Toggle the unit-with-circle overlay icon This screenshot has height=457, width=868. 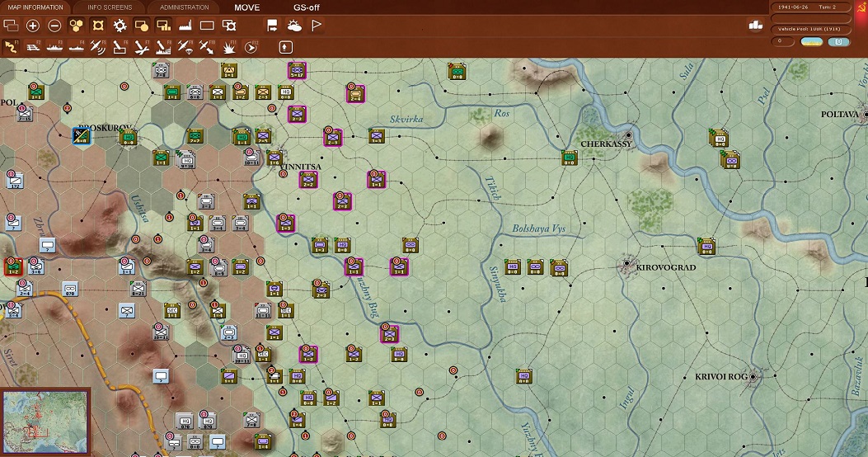click(141, 26)
